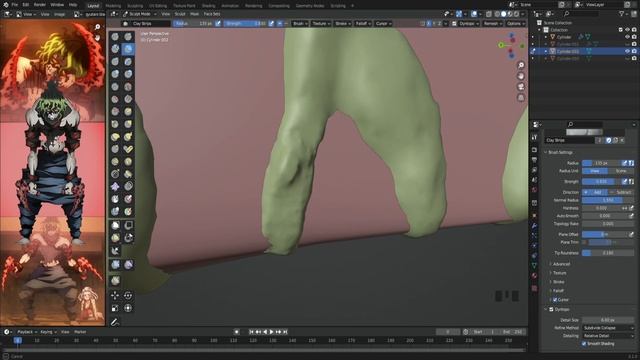Set brush direction to Subtract
This screenshot has width=640, height=360.
coord(621,192)
